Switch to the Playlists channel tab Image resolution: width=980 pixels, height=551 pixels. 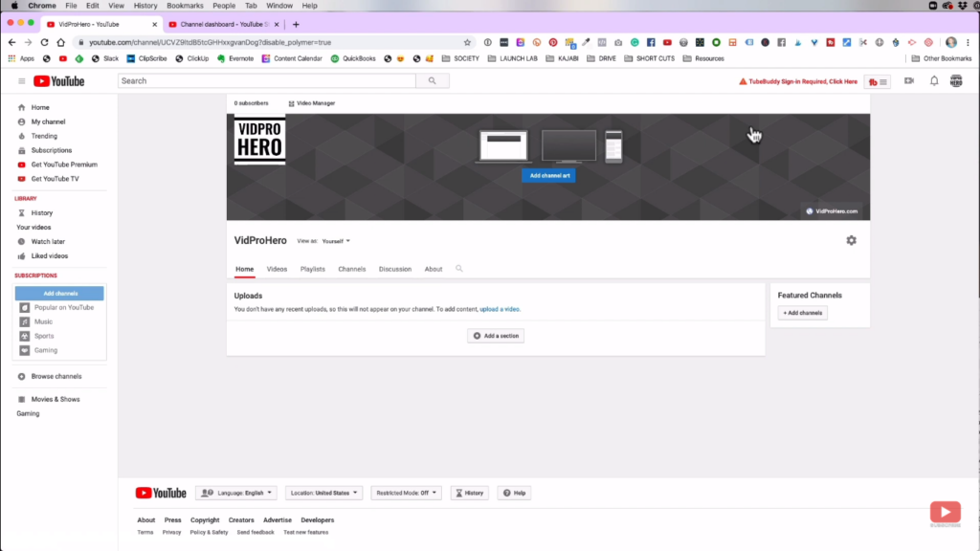[x=313, y=269]
